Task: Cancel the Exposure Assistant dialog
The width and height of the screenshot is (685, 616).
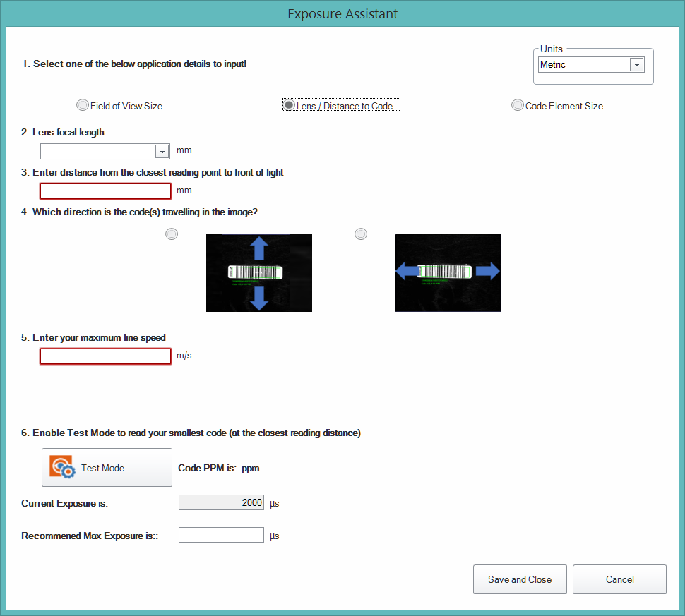Action: click(619, 579)
